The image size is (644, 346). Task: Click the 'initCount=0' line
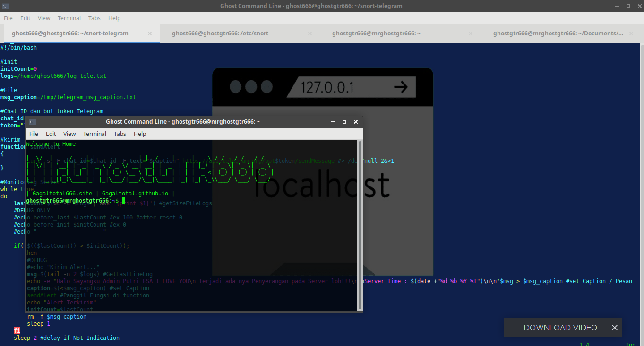point(18,69)
